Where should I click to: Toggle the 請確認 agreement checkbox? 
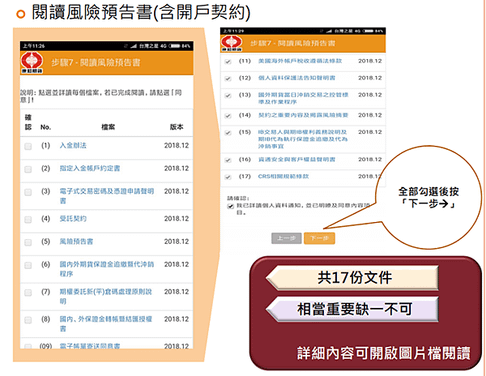coord(230,206)
